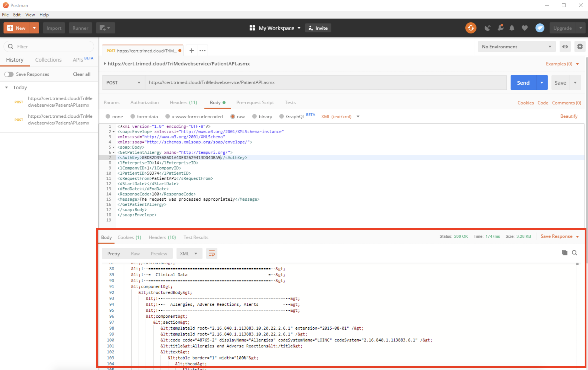Open the File menu
This screenshot has width=588, height=370.
[5, 15]
